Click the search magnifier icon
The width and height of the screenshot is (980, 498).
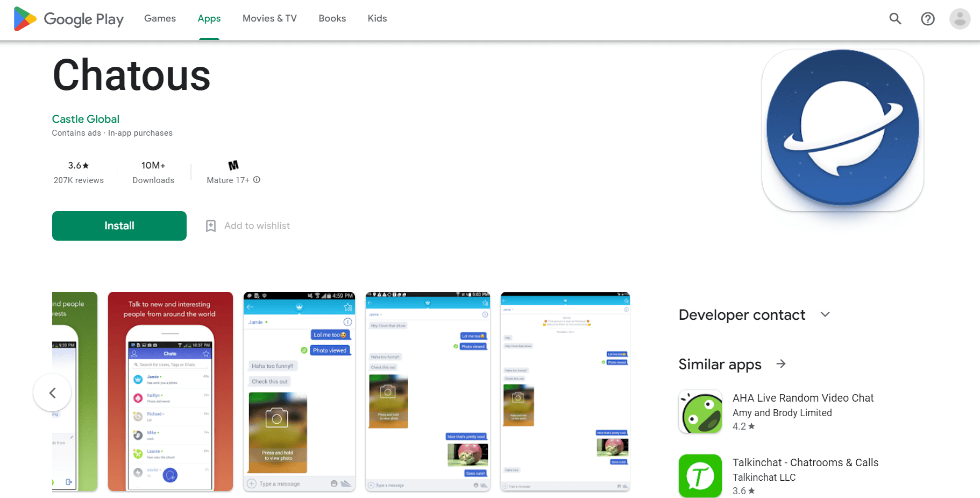895,19
